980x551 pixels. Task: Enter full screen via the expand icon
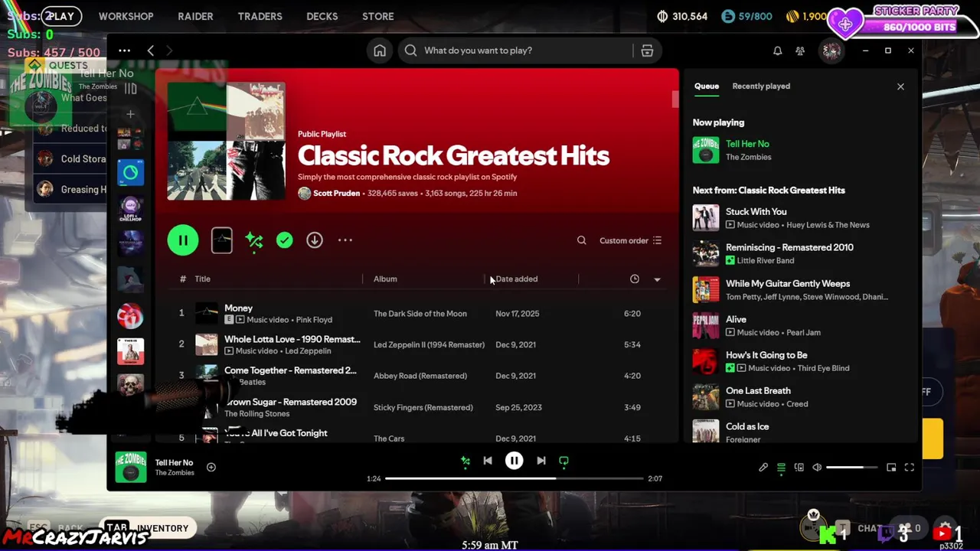click(910, 468)
